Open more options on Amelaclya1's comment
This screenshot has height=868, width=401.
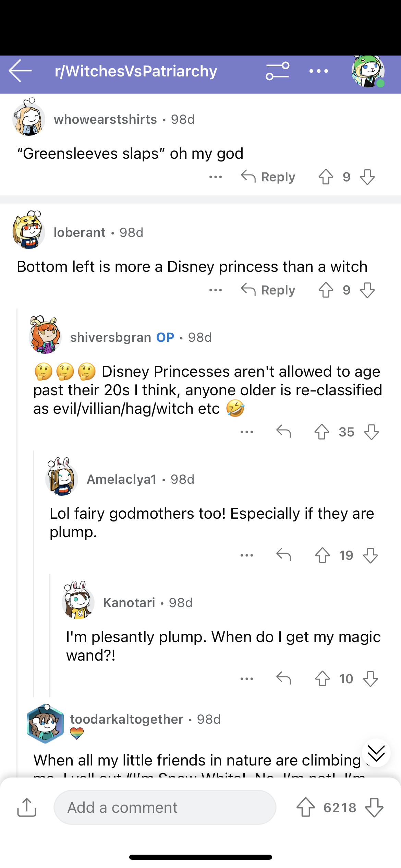pos(247,555)
